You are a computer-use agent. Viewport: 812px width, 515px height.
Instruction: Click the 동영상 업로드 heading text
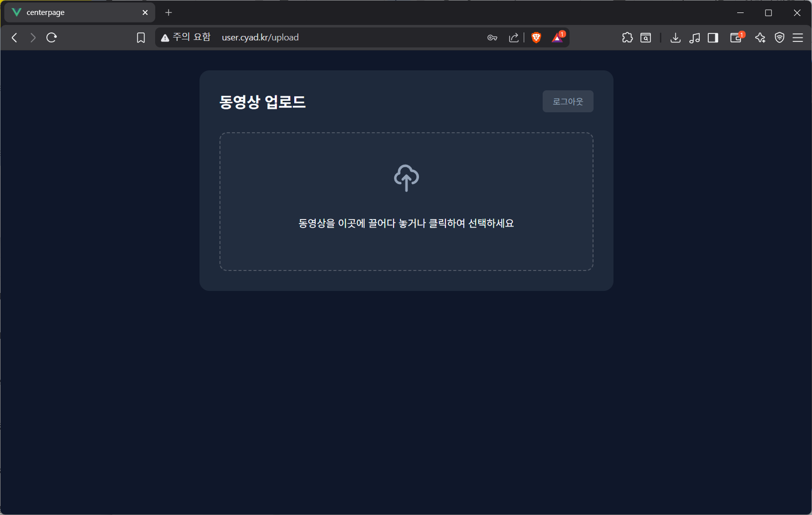(262, 102)
